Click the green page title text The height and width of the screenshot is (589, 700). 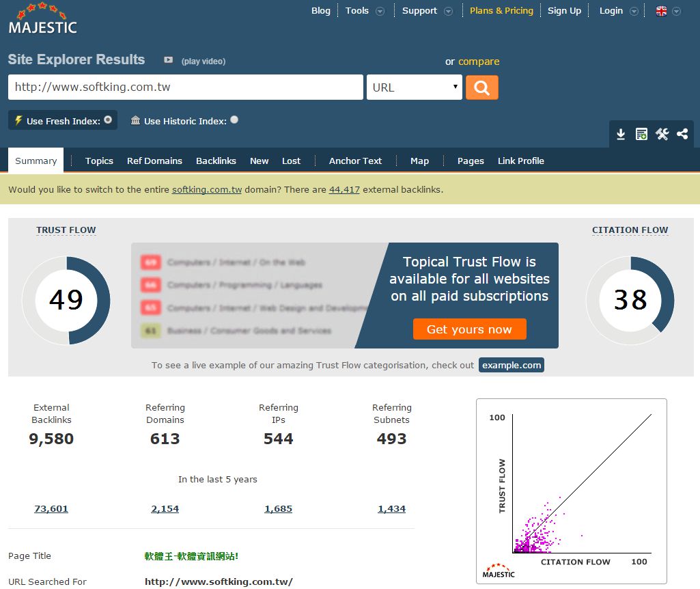[x=191, y=556]
